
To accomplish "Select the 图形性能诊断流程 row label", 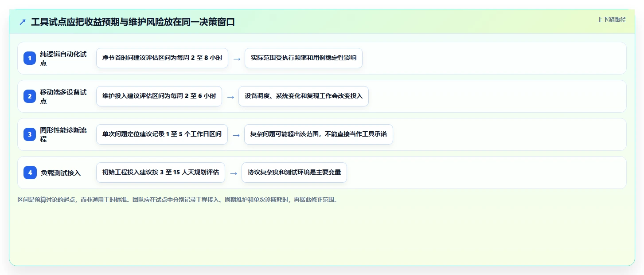I will (64, 134).
